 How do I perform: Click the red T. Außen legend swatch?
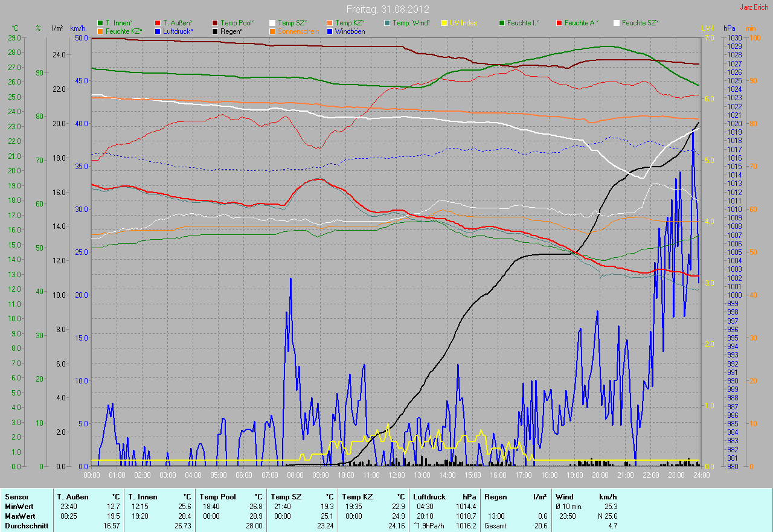pos(158,23)
